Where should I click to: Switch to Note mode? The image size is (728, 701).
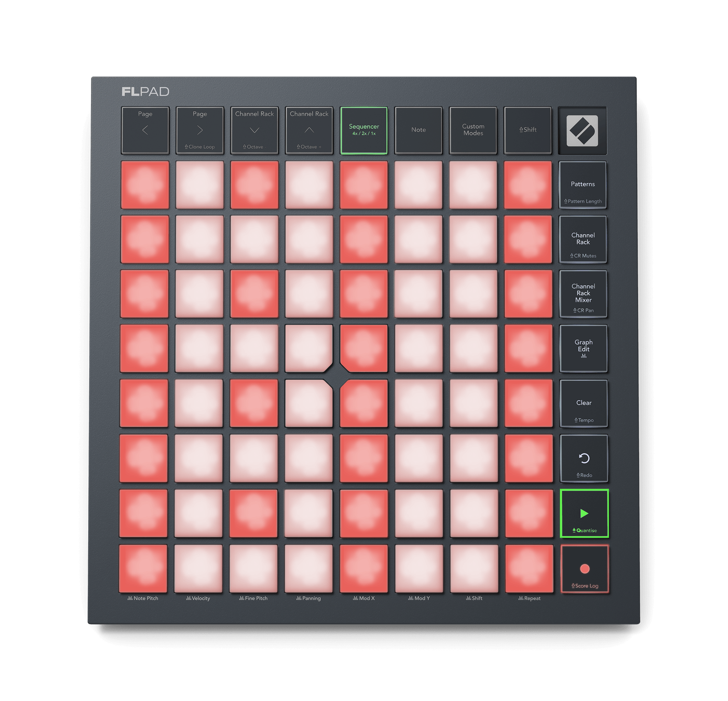pyautogui.click(x=419, y=130)
